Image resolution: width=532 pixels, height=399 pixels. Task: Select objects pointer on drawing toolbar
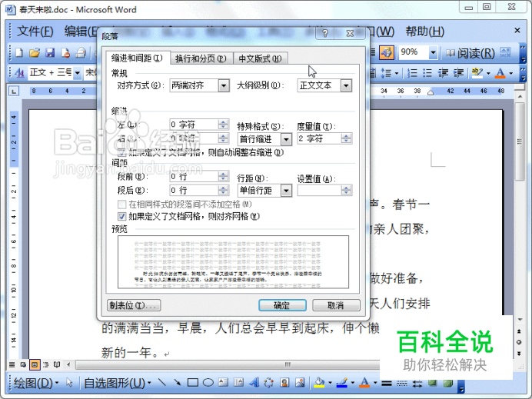click(x=69, y=383)
